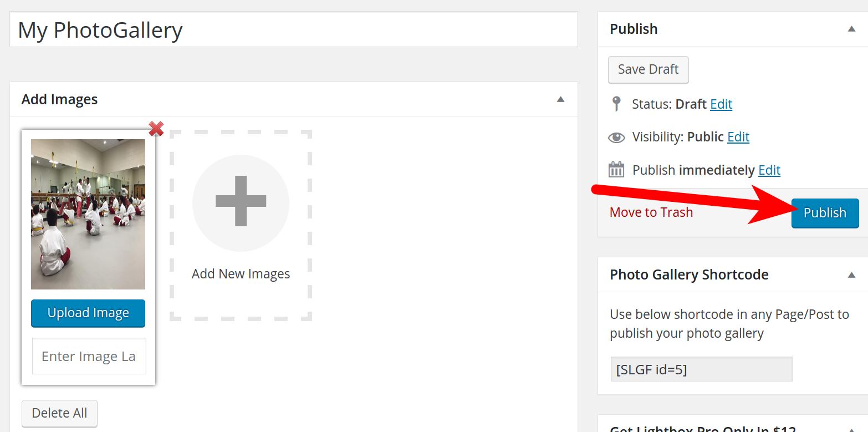Collapse the Publish panel
Image resolution: width=868 pixels, height=432 pixels.
[852, 29]
